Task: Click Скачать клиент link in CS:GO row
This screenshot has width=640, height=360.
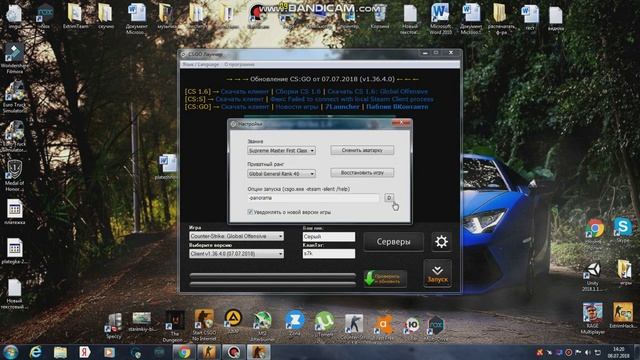Action: pos(245,107)
